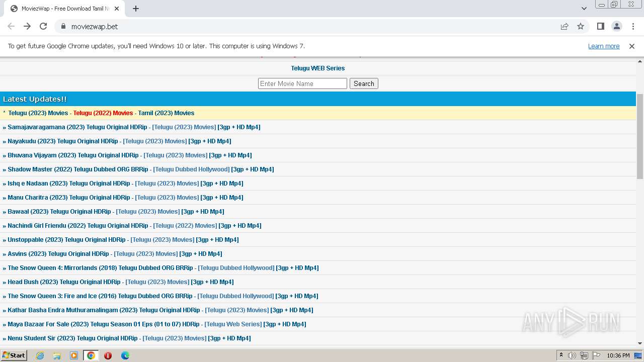Open Windows Explorer folder icon in taskbar
The image size is (644, 362).
[x=57, y=355]
